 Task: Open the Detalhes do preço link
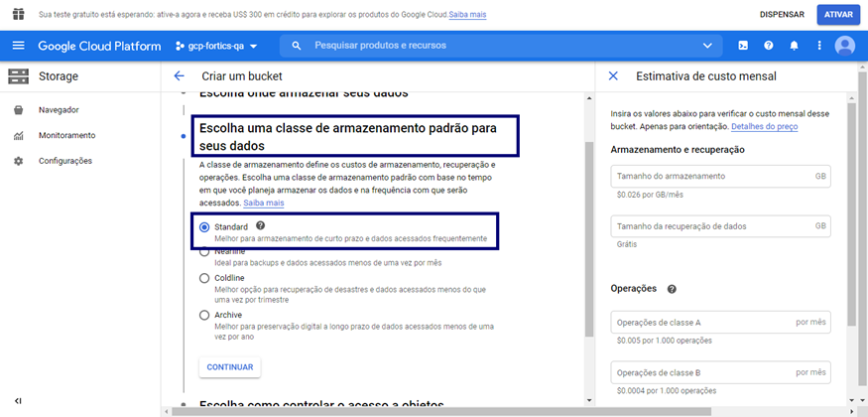[765, 127]
